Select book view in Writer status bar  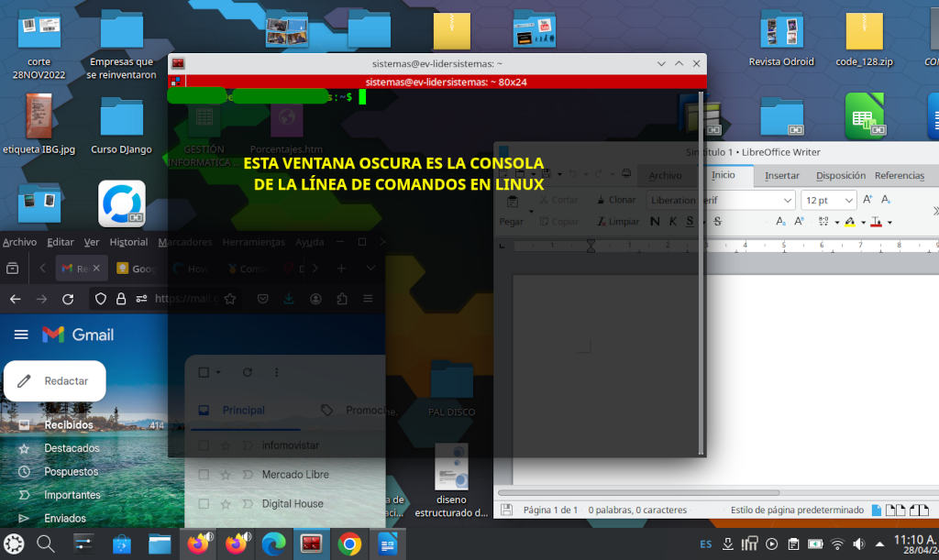pos(919,510)
